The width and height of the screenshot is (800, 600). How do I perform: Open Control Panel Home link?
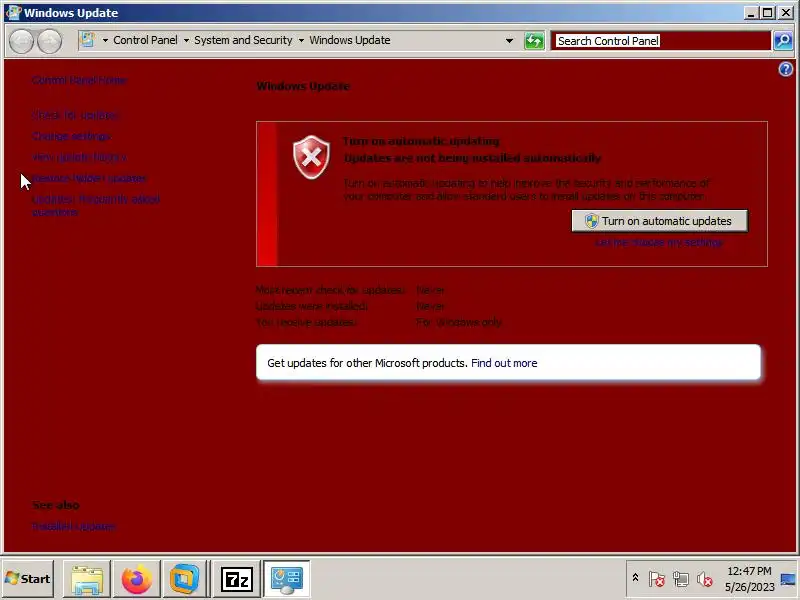pos(79,80)
